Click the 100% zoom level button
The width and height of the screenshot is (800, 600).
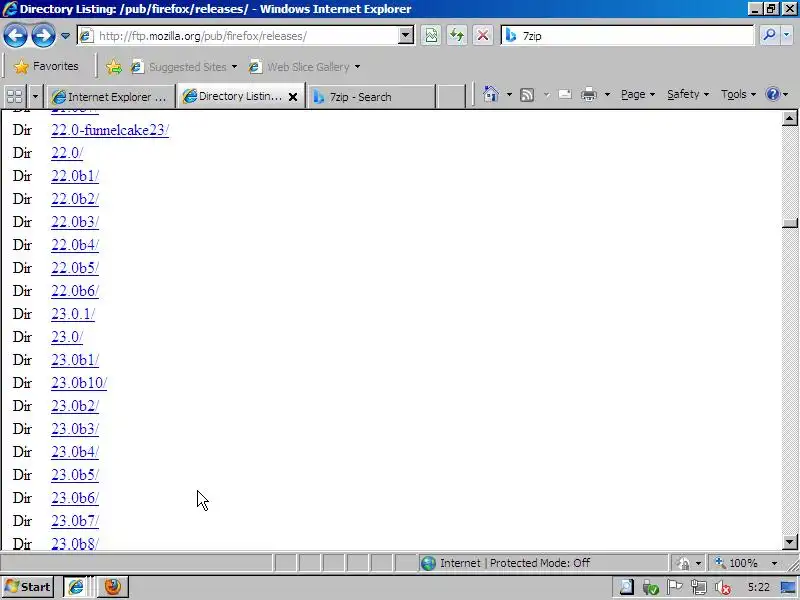[737, 563]
